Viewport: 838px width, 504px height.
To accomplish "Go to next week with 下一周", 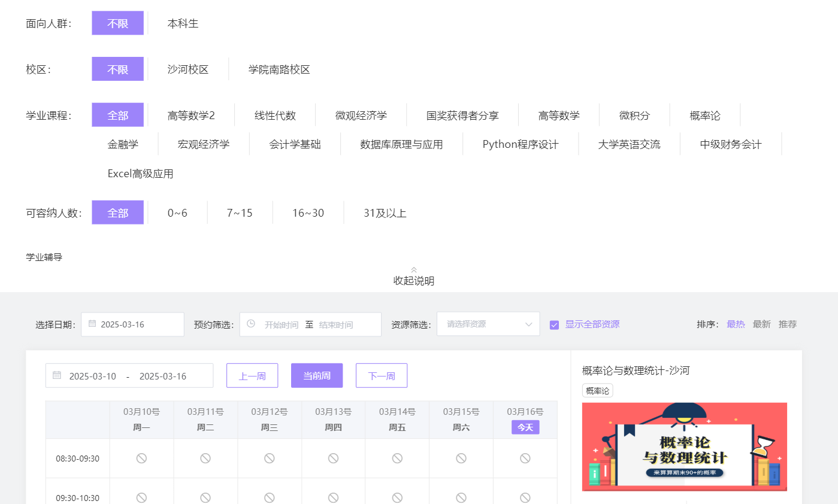I will [x=381, y=376].
